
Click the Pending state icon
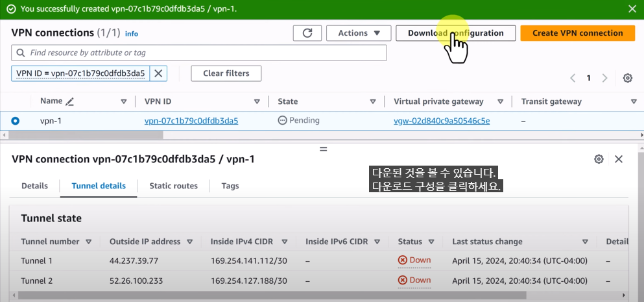(282, 121)
